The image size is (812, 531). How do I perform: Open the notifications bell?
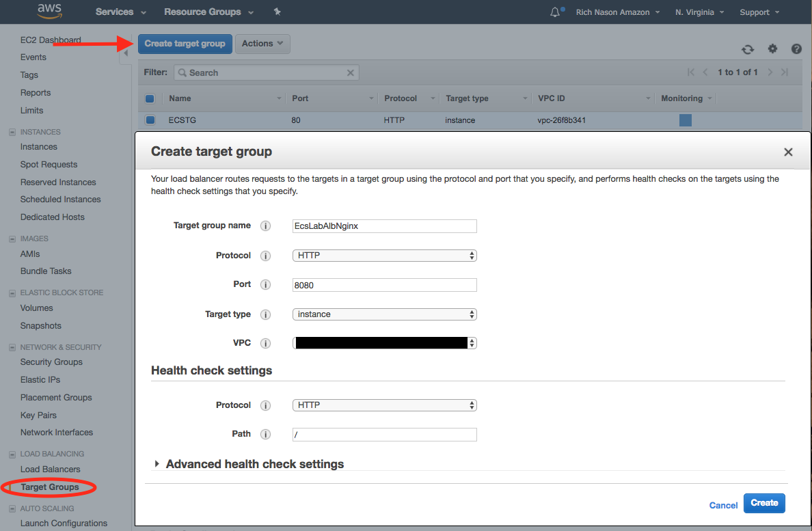point(555,12)
